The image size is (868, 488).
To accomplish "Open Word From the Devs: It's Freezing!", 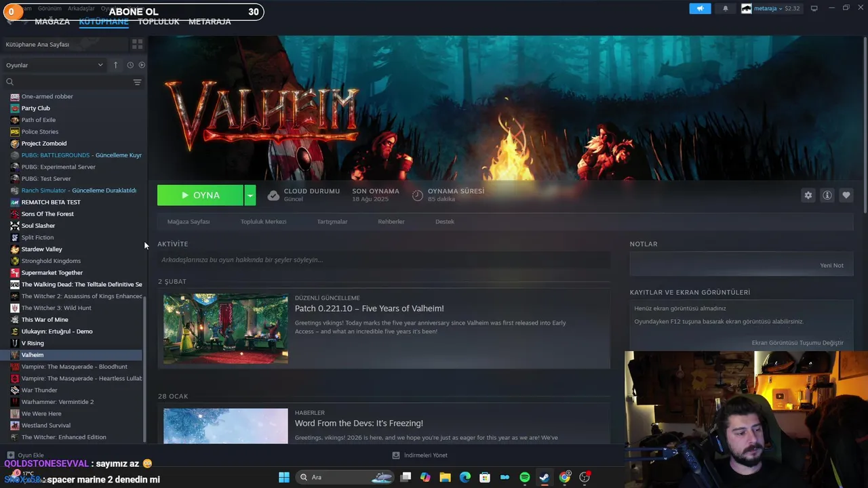I will tap(359, 423).
